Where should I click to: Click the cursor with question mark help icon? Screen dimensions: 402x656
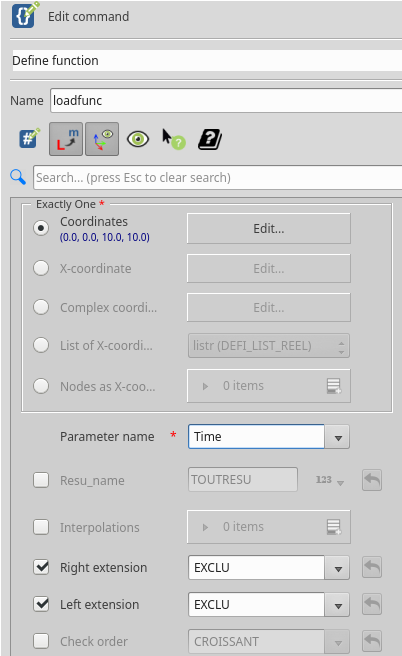coord(174,139)
